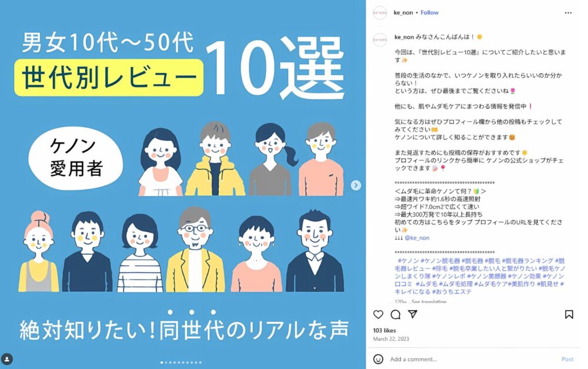This screenshot has width=588, height=369.
Task: Go to next carousel slide arrow
Action: (356, 185)
